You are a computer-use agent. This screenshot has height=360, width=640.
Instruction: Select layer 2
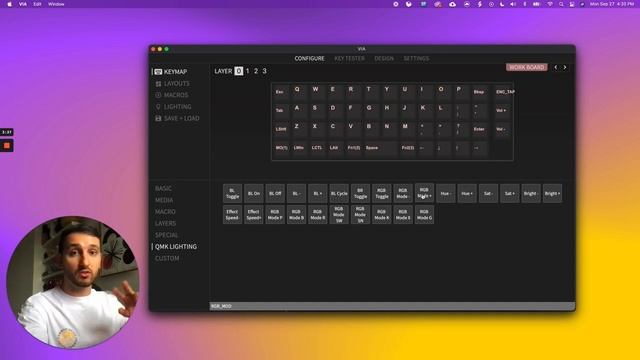(x=256, y=71)
